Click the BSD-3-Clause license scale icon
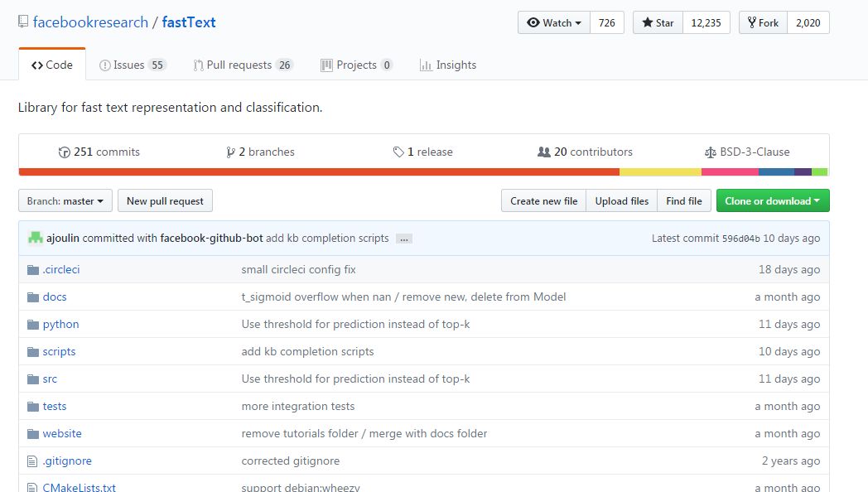868x492 pixels. pyautogui.click(x=711, y=152)
